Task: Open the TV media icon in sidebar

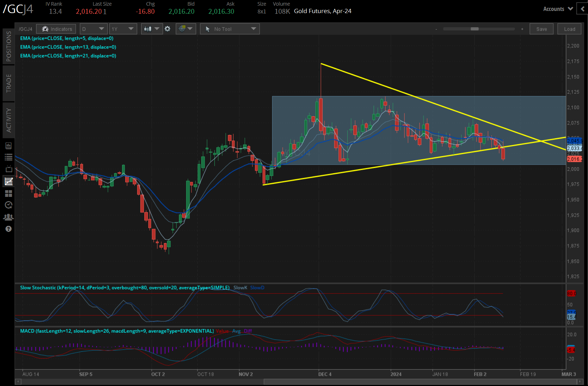Action: coord(8,169)
